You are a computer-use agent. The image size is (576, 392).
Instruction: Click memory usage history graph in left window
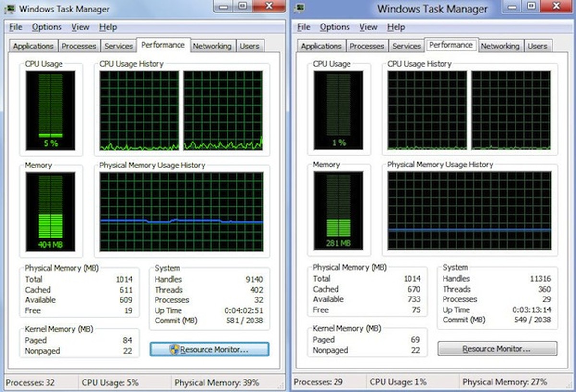(181, 212)
